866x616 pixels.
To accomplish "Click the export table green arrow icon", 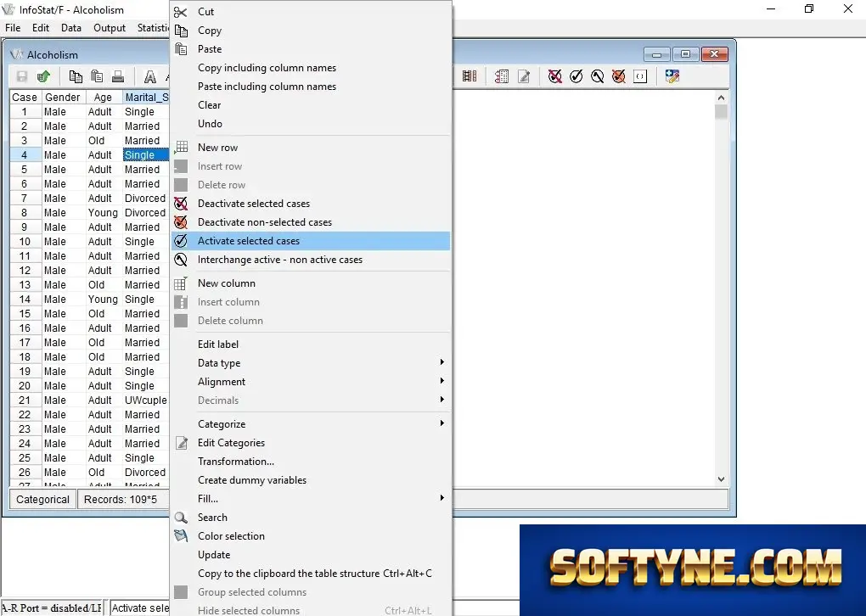I will pos(43,76).
